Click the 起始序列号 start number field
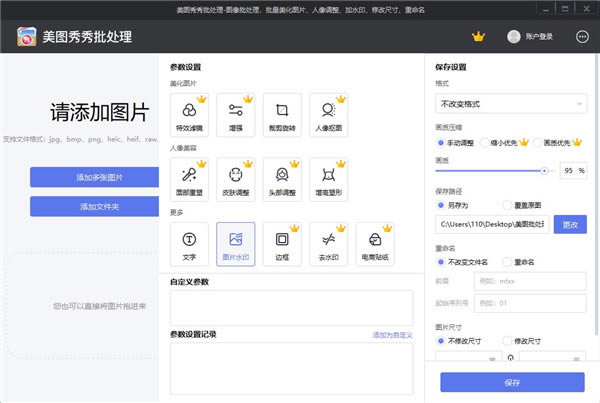The height and width of the screenshot is (403, 600). pyautogui.click(x=530, y=303)
